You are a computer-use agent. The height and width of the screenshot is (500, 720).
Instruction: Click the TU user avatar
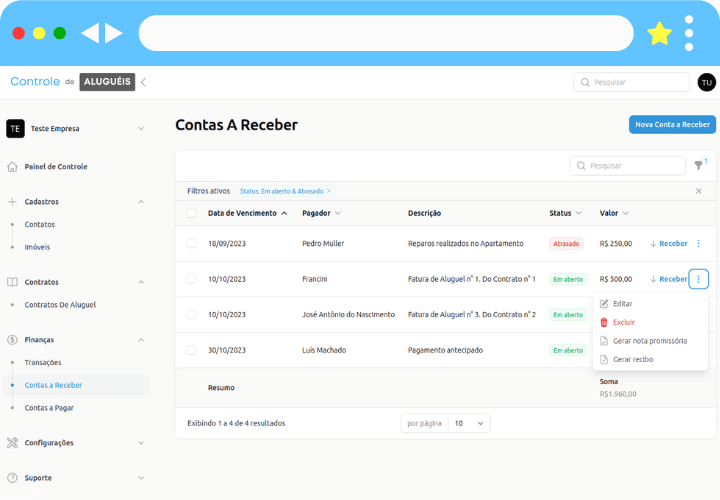tap(706, 82)
